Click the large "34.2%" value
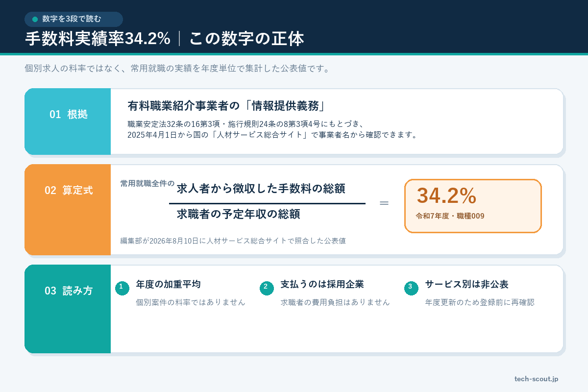 446,196
